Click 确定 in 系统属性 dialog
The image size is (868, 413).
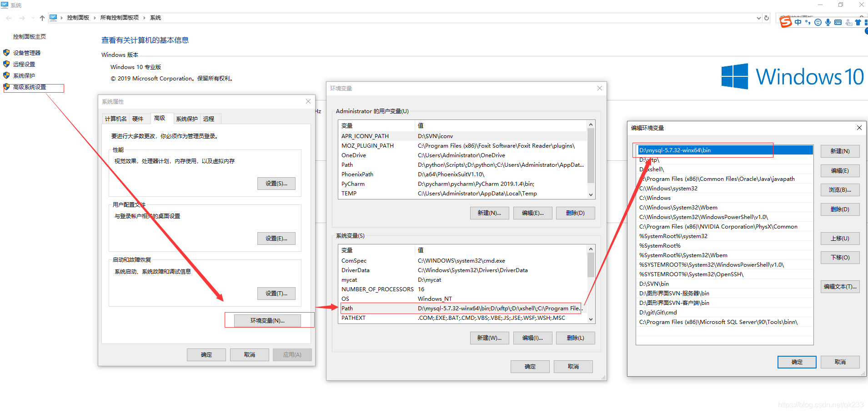click(206, 355)
